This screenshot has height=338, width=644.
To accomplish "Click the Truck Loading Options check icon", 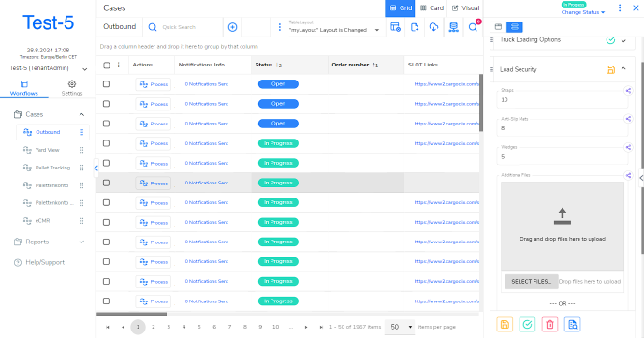I will [610, 40].
